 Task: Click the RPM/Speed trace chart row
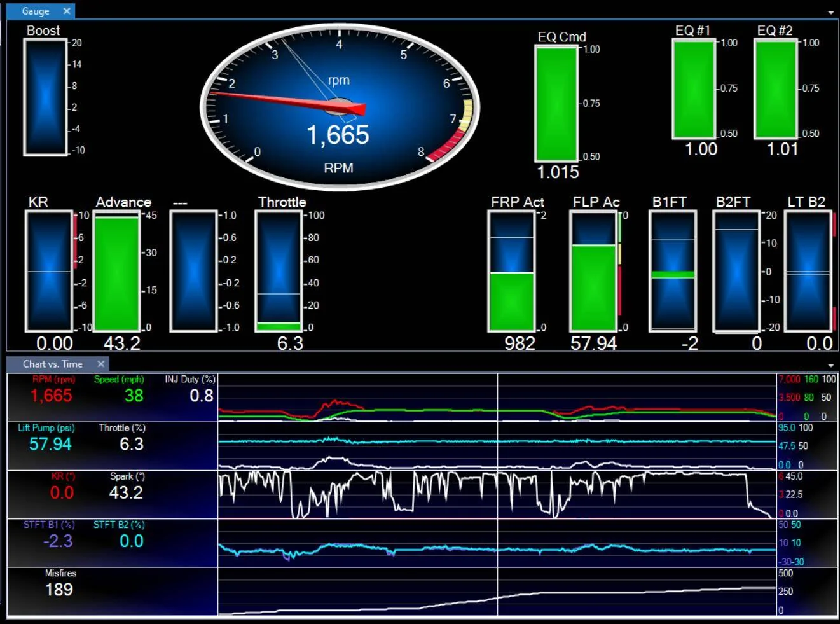[x=497, y=398]
